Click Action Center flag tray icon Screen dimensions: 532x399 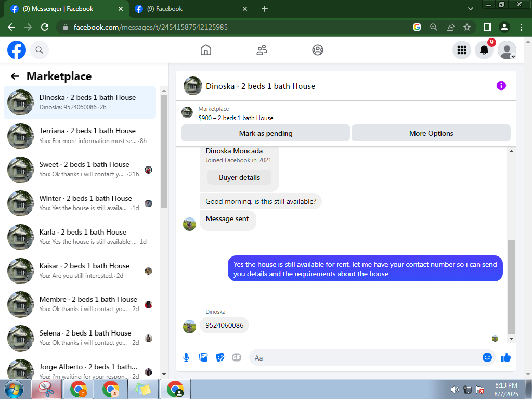[x=480, y=390]
